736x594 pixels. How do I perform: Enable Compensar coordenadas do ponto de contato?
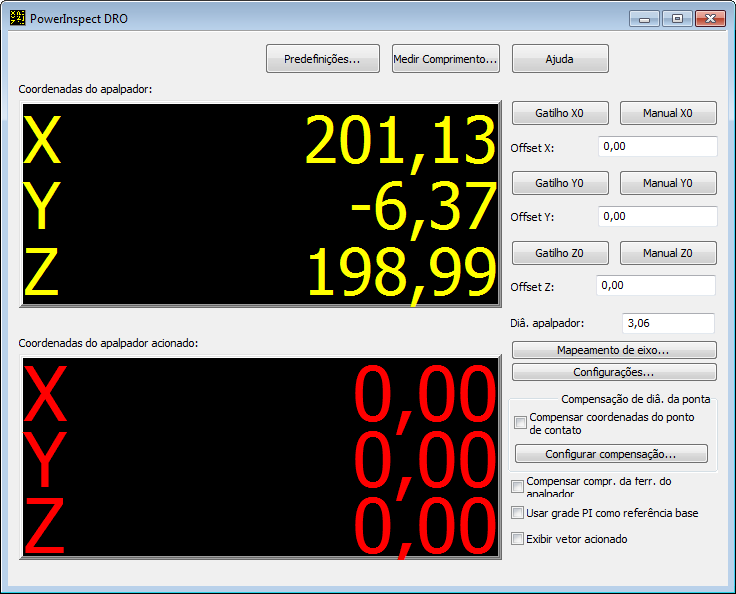[520, 422]
